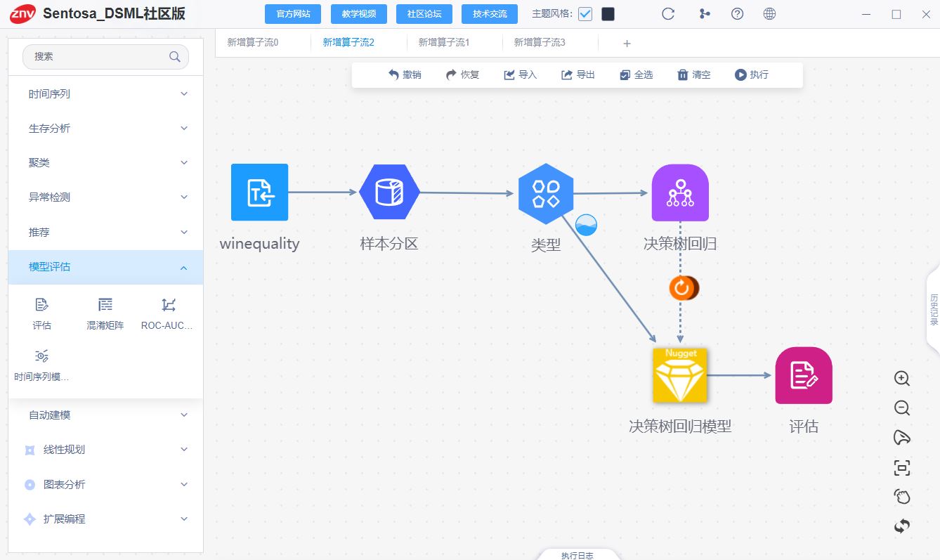Expand the 线性规划 category
Viewport: 940px width, 560px height.
point(105,450)
